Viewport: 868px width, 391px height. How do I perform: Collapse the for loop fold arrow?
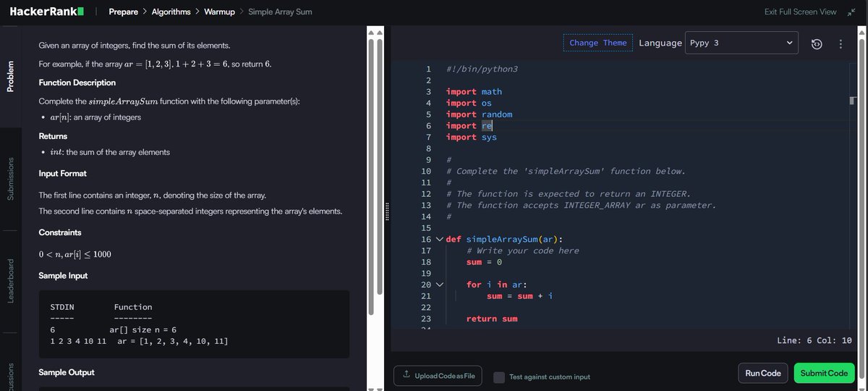point(439,285)
